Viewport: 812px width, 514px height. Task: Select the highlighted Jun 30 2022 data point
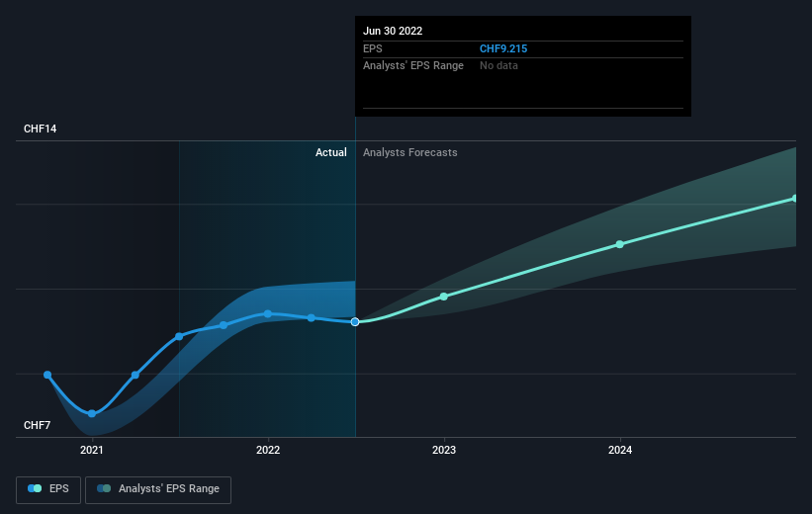(355, 322)
